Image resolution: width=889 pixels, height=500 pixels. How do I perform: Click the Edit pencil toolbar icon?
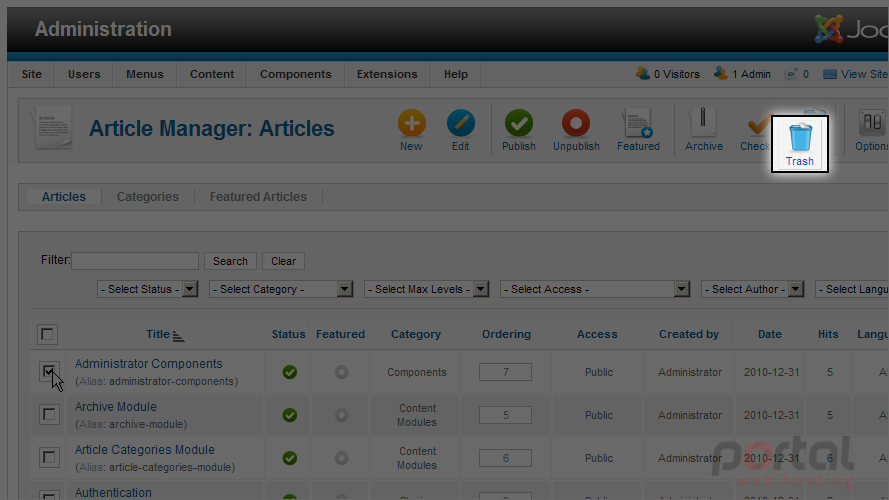coord(460,124)
